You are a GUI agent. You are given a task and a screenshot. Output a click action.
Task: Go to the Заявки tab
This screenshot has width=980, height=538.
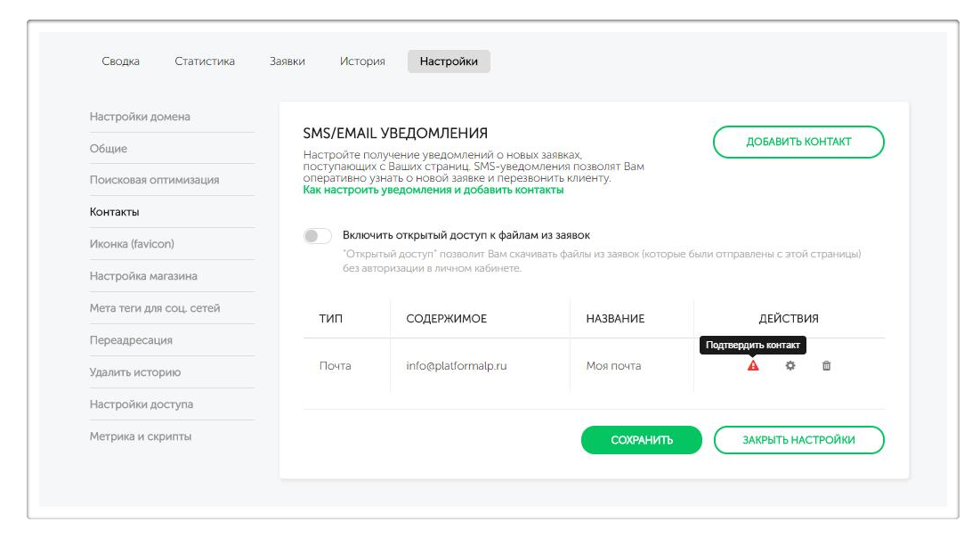pos(288,61)
